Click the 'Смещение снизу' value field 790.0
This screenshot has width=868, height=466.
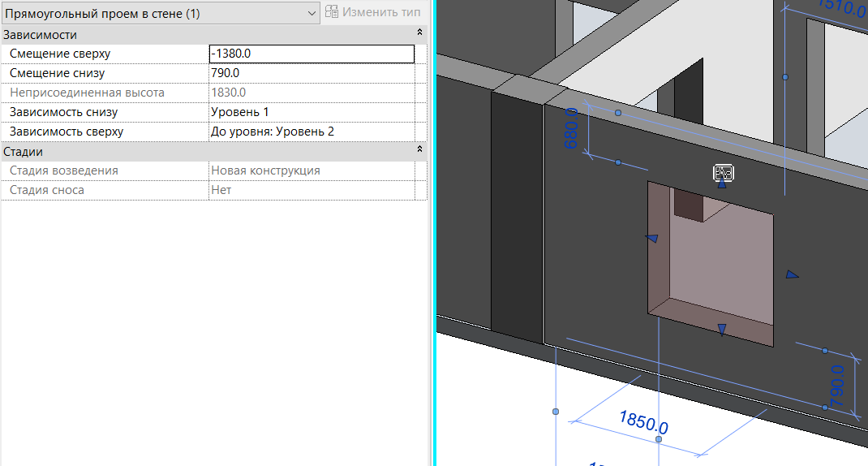point(312,73)
